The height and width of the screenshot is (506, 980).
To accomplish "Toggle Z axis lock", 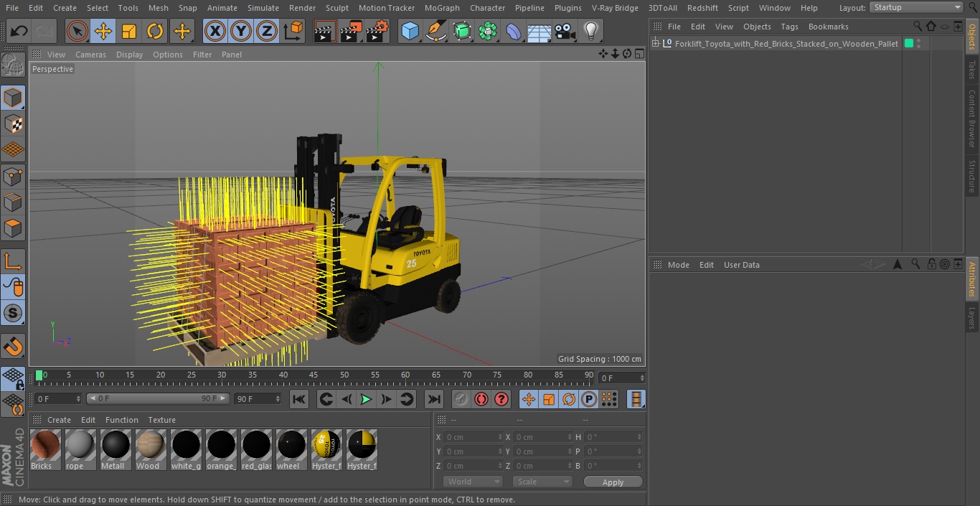I will [x=267, y=32].
